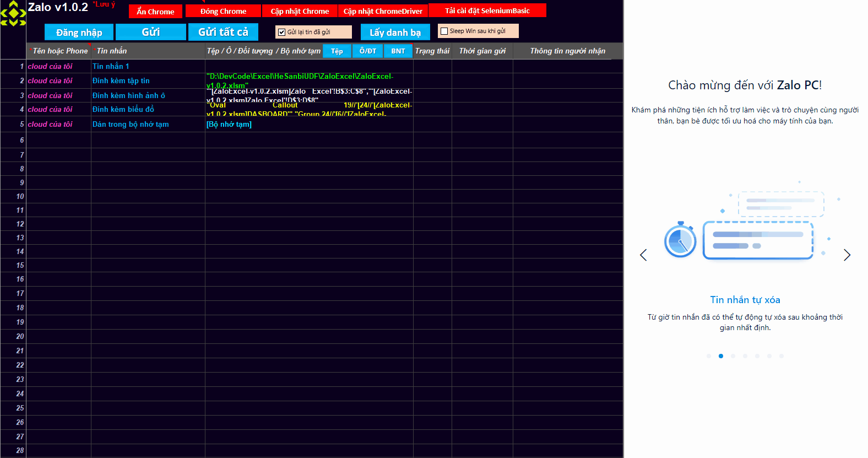Click the yellow-green diamond logo icon
868x458 pixels.
tap(13, 13)
